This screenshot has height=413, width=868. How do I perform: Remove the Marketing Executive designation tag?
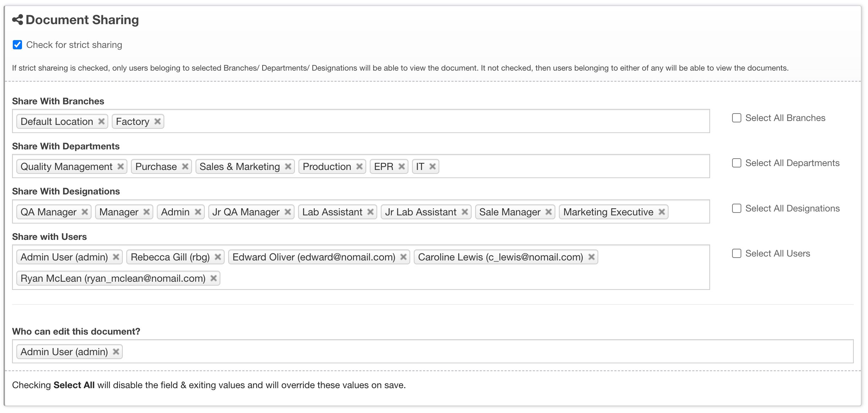tap(662, 212)
